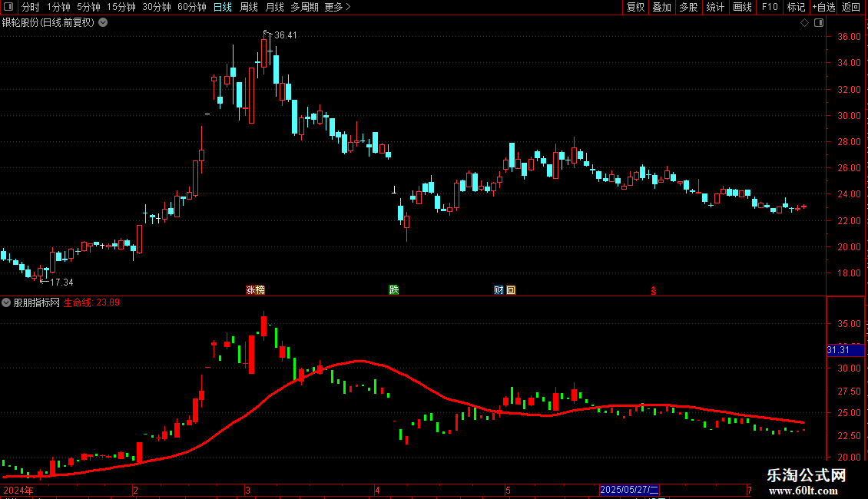Select the 1分钟 period
The height and width of the screenshot is (499, 868).
(58, 7)
